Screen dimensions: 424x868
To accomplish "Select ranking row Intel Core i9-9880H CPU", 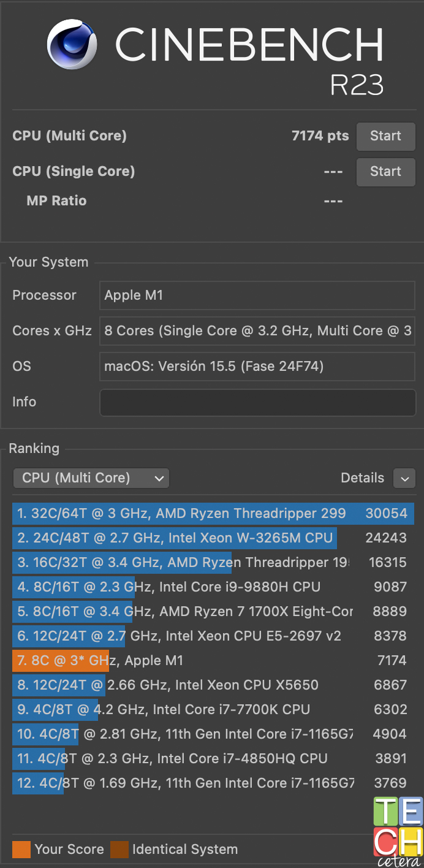I will (213, 587).
